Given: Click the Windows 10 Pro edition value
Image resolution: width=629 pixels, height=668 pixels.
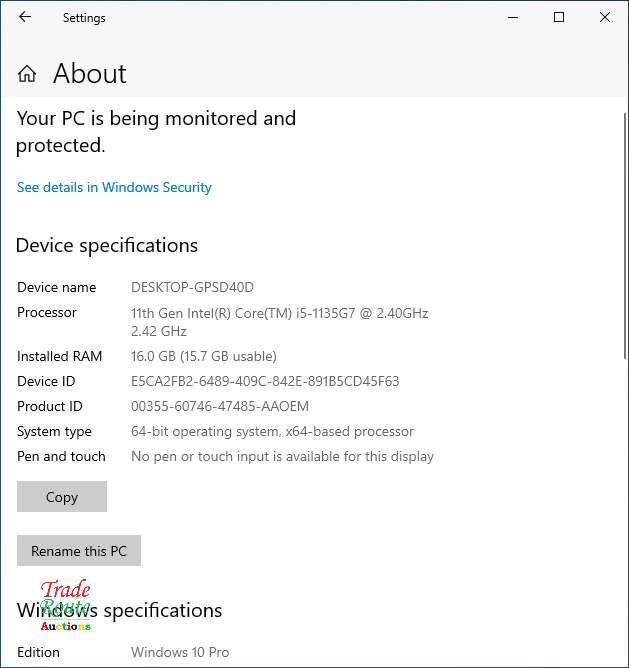Looking at the screenshot, I should coord(180,652).
